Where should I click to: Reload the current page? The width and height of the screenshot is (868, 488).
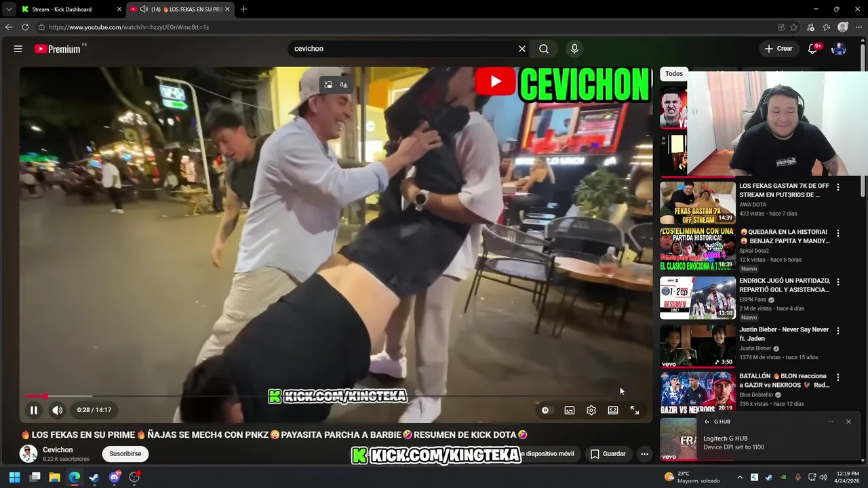coord(25,27)
